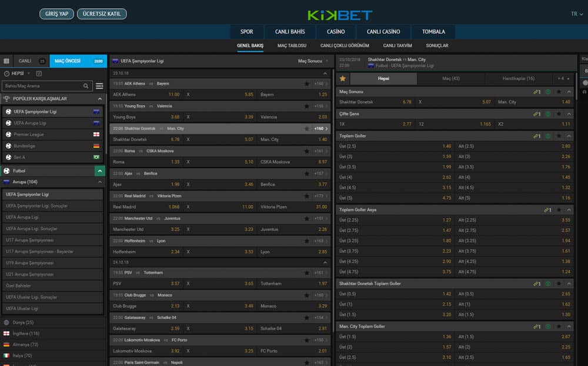588x366 pixels.
Task: Favorite the PSV vs Tottenham match star
Action: 307,273
